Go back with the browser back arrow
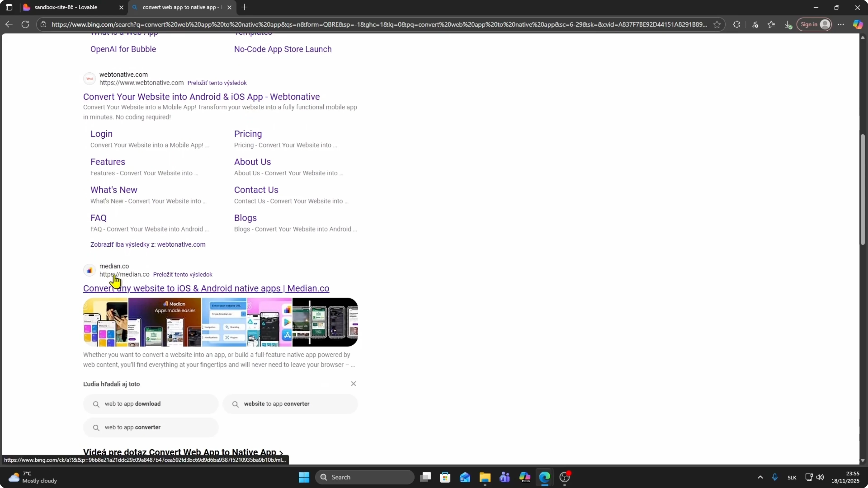Screen dimensions: 868x488 coord(9,24)
